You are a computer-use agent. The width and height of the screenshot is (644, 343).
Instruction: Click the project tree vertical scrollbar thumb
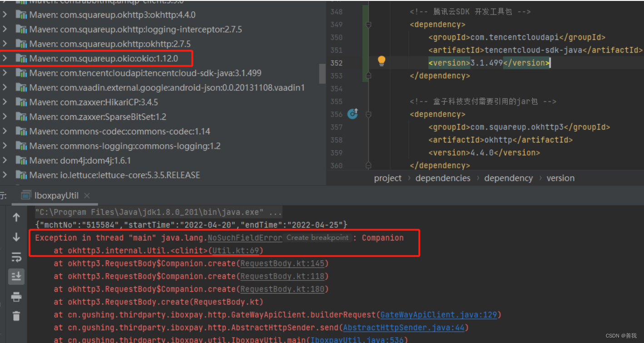[x=322, y=73]
